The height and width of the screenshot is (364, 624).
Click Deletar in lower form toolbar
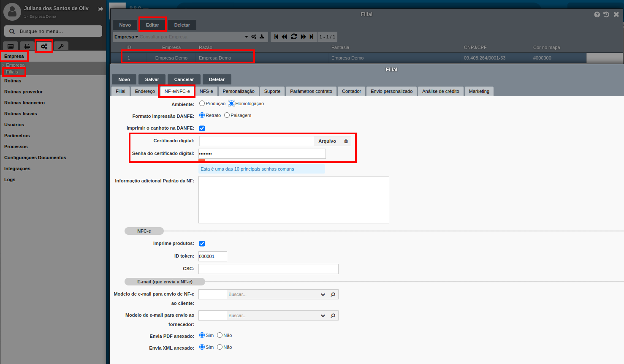click(217, 79)
